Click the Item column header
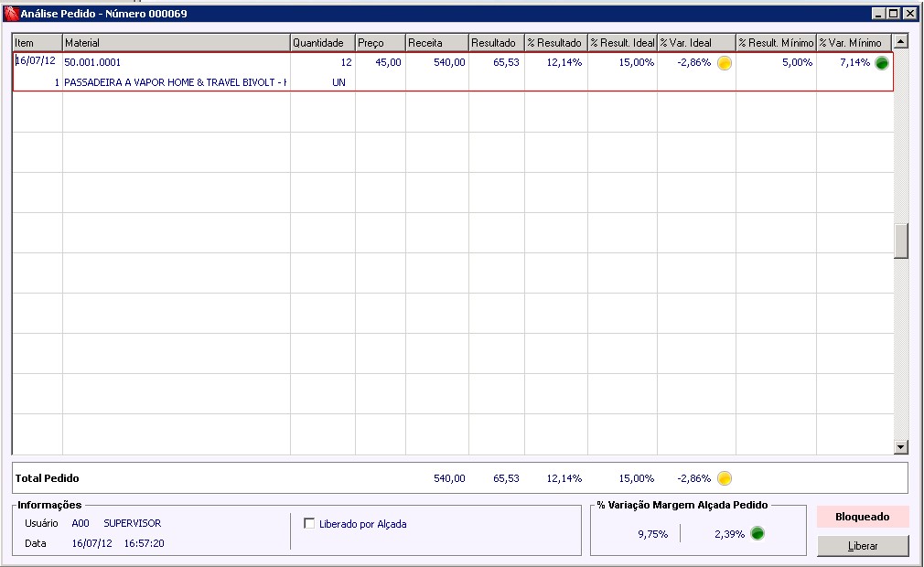The width and height of the screenshot is (924, 567). [x=38, y=42]
